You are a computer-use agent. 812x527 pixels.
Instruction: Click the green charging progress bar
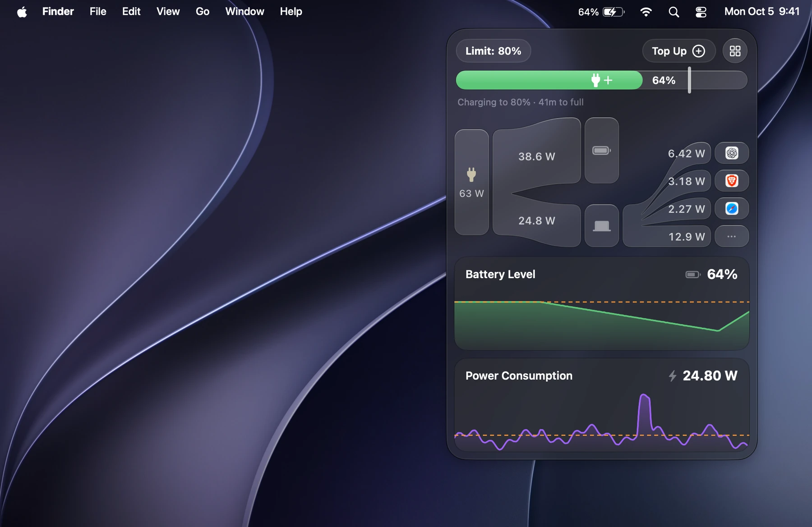pyautogui.click(x=549, y=80)
